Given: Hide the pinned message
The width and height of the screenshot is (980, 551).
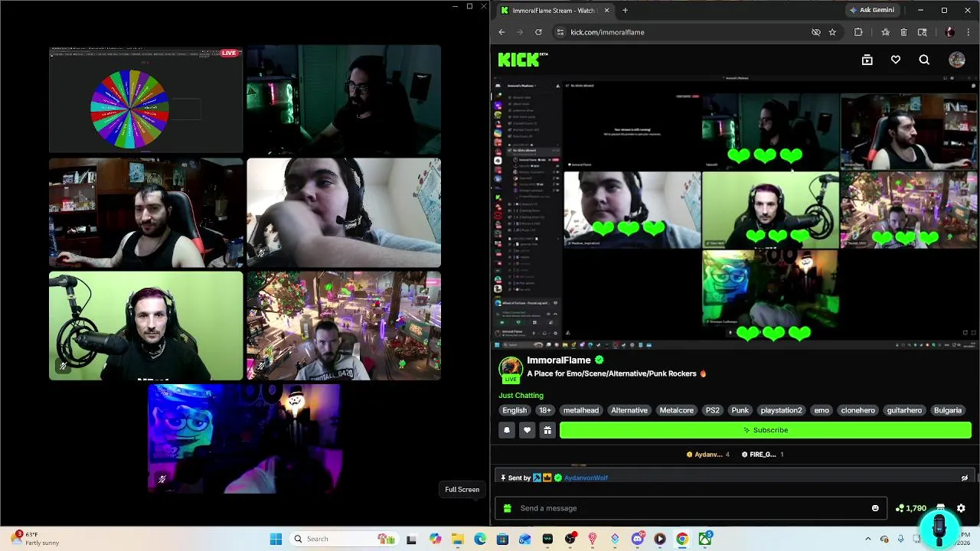Looking at the screenshot, I should [965, 478].
